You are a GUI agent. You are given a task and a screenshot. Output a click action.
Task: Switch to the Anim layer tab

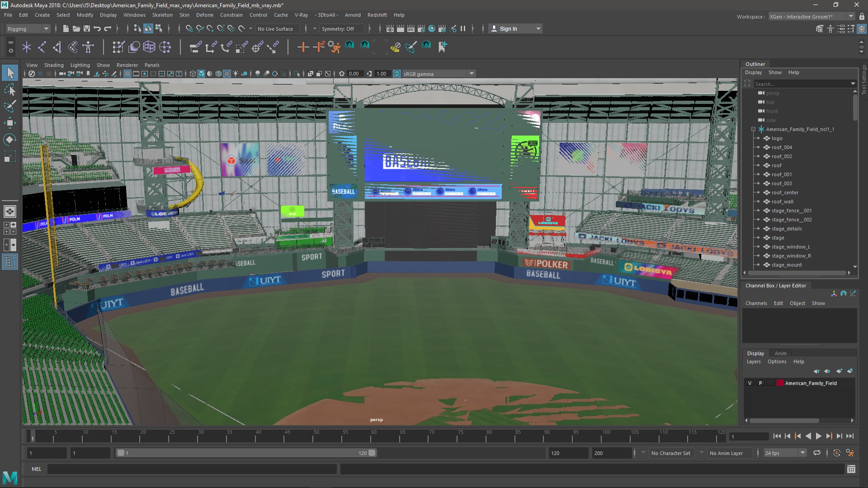(x=780, y=353)
